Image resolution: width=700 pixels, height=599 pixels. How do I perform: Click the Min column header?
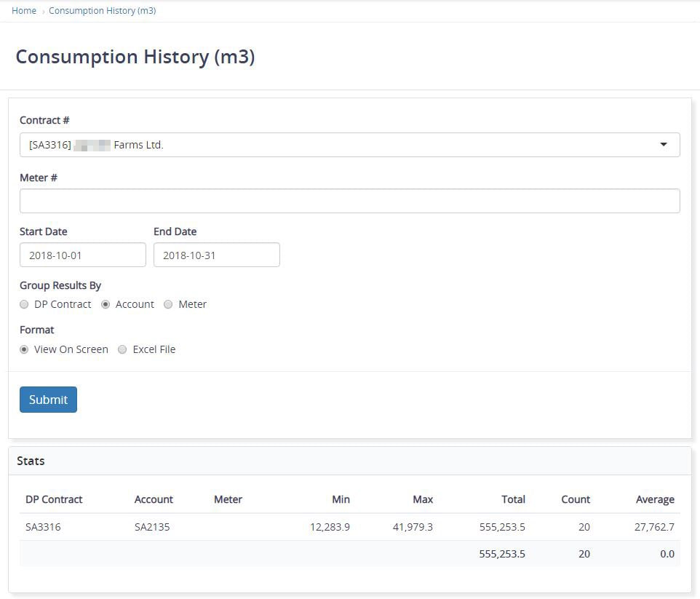click(341, 499)
